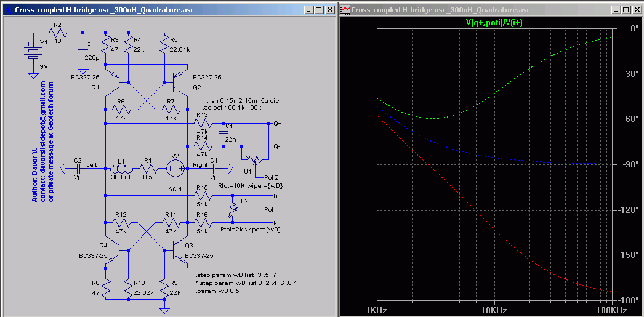Open the waveform window's title bar icon menu

pos(346,10)
